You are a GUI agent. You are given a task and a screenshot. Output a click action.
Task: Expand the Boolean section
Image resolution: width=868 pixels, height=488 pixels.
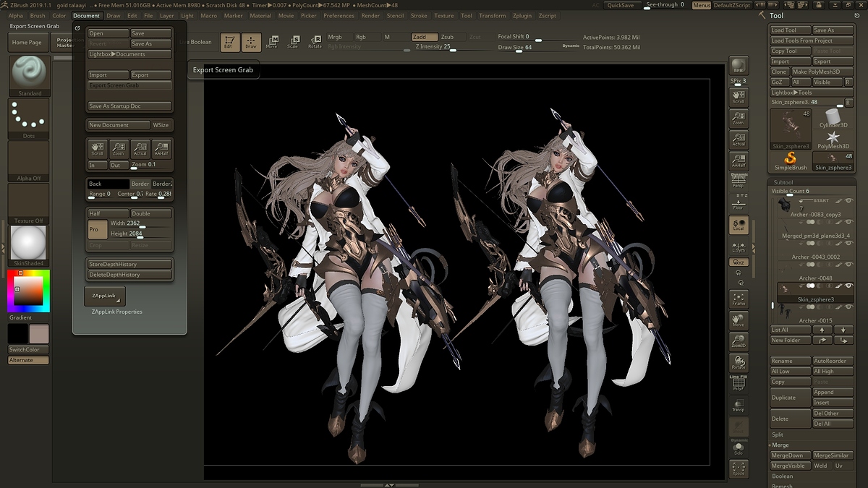(782, 476)
